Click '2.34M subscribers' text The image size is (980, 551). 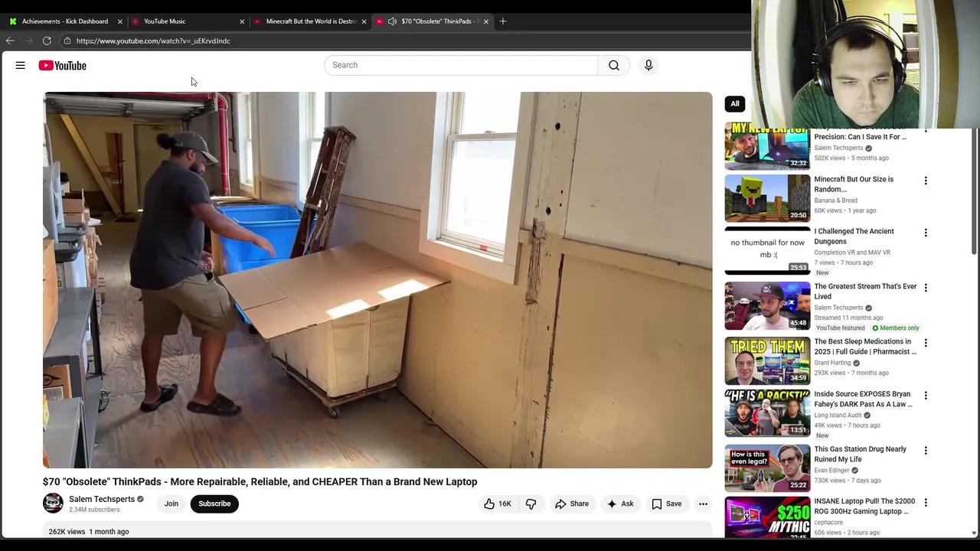coord(94,510)
